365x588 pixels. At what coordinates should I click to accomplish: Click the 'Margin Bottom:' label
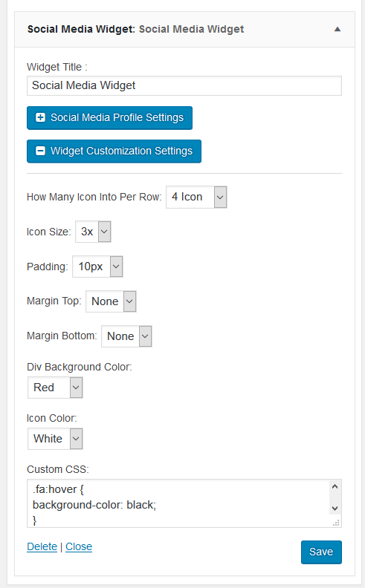(x=62, y=336)
